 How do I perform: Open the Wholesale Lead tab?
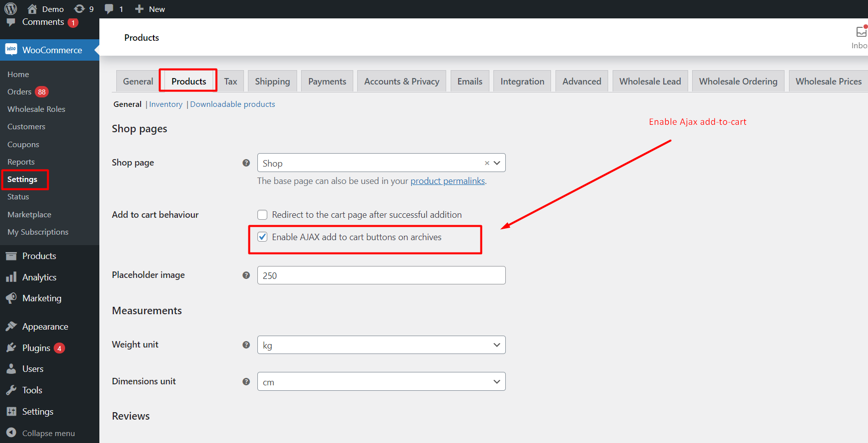[x=650, y=81]
